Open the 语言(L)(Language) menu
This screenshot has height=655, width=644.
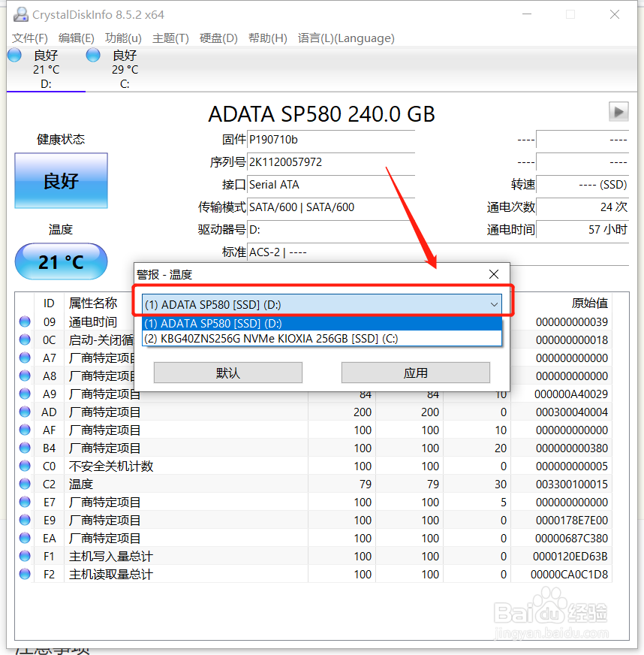click(x=346, y=38)
